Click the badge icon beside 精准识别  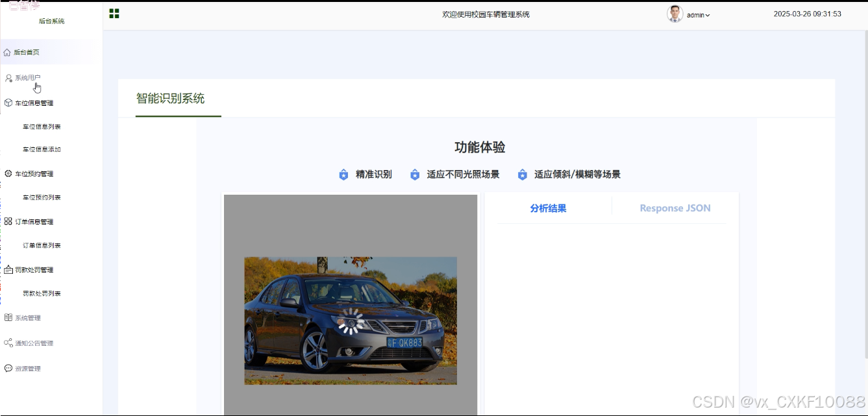point(344,175)
